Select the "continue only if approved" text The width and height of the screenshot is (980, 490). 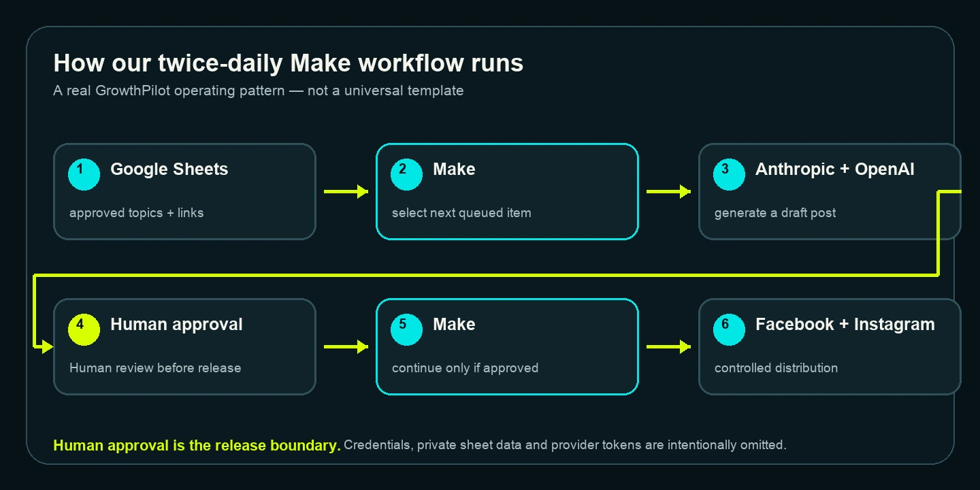coord(465,368)
